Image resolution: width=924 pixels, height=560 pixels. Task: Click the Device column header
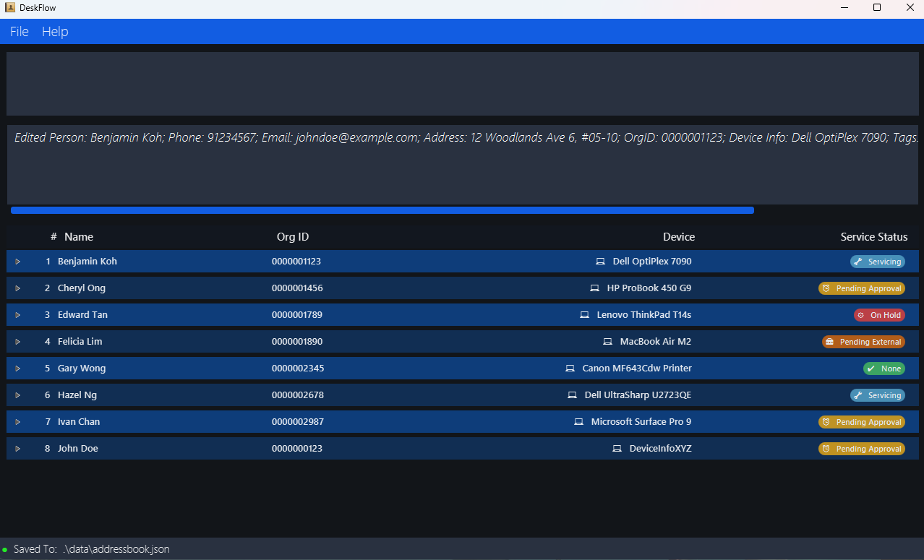[679, 237]
